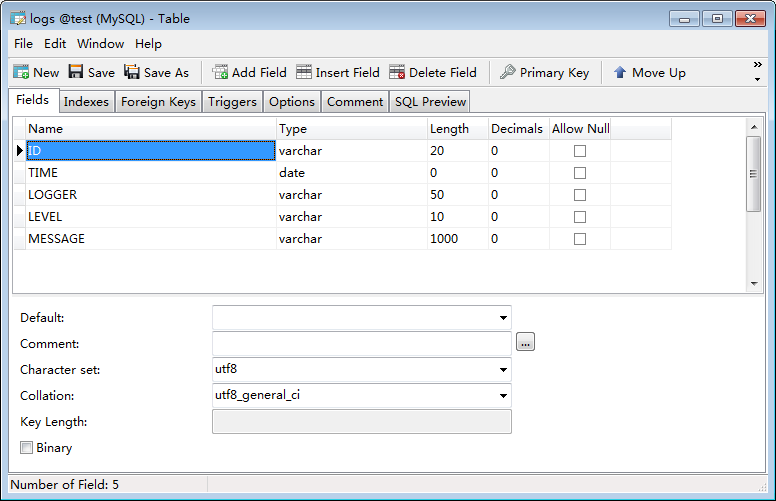Click length value 20 for ID
The height and width of the screenshot is (501, 776).
pyautogui.click(x=458, y=150)
